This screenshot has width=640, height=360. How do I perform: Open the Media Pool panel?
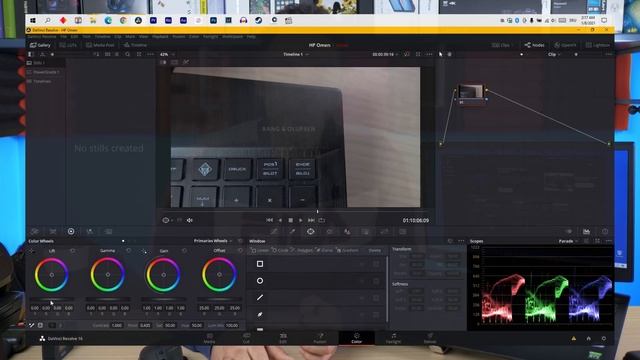click(100, 45)
